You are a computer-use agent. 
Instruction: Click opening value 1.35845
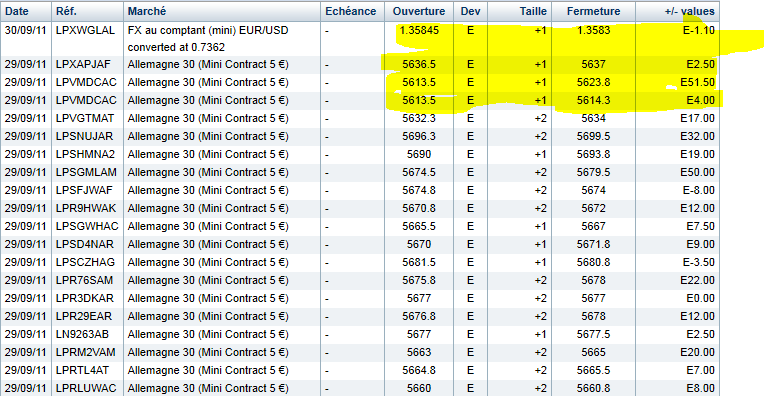pos(419,30)
